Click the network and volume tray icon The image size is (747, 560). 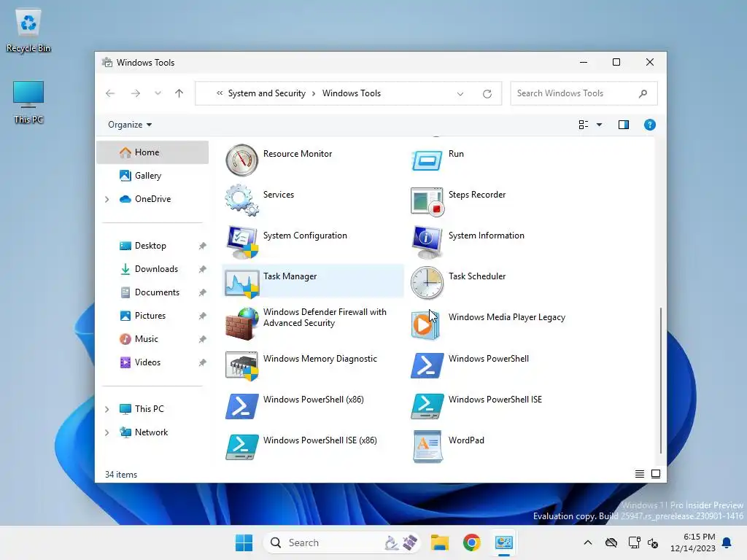(x=643, y=542)
